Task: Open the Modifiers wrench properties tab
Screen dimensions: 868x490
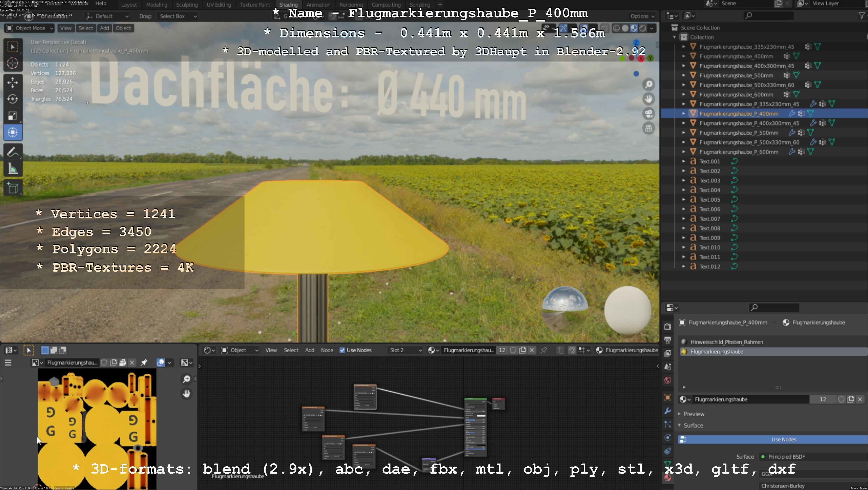Action: [x=667, y=411]
